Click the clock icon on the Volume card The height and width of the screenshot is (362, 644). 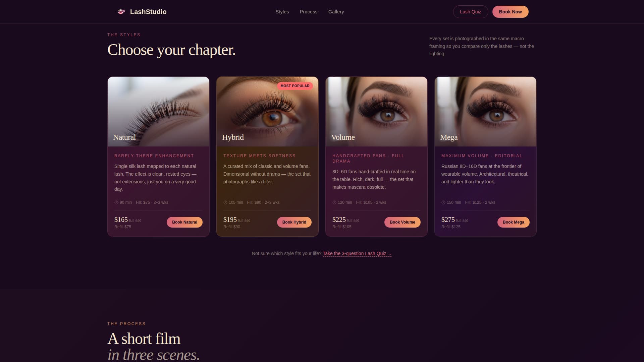[334, 202]
